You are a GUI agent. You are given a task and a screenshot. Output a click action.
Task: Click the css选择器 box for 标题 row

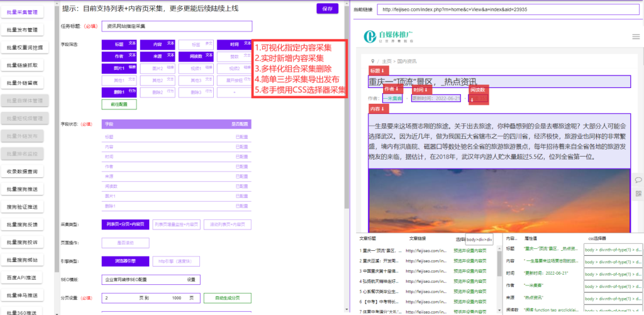point(613,249)
